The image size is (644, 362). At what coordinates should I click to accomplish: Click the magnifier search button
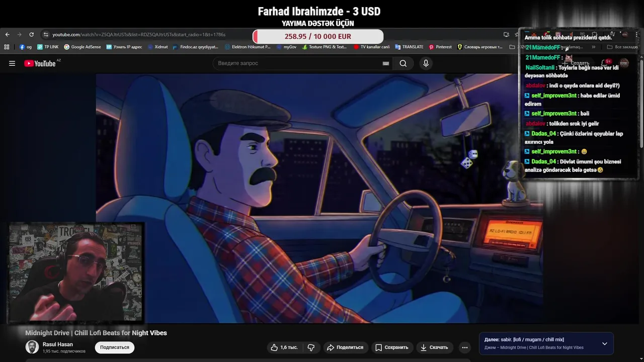tap(403, 63)
